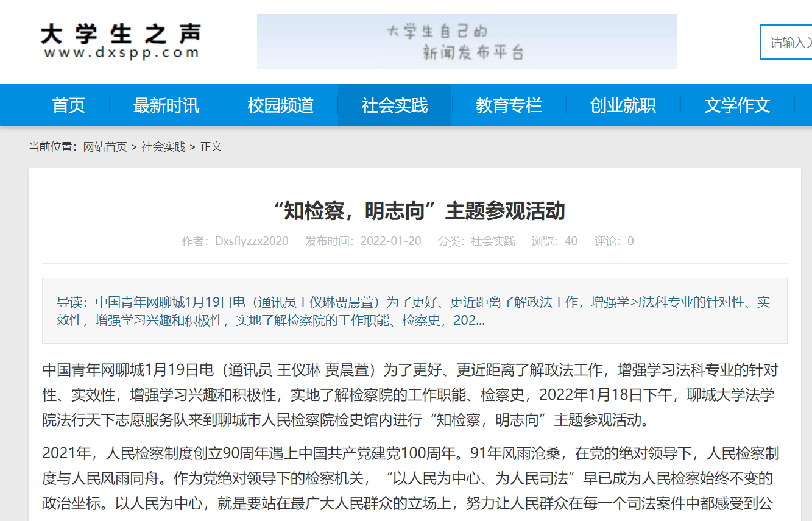
Task: Click the 社会实践 breadcrumb link
Action: [164, 147]
